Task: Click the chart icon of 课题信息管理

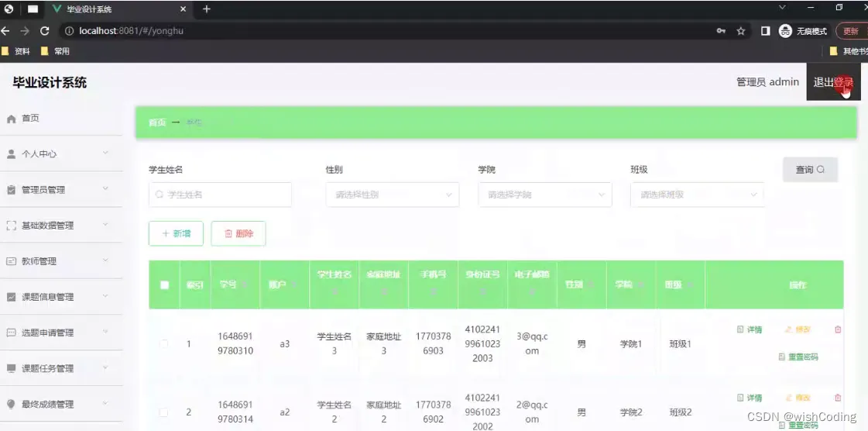Action: coord(11,297)
